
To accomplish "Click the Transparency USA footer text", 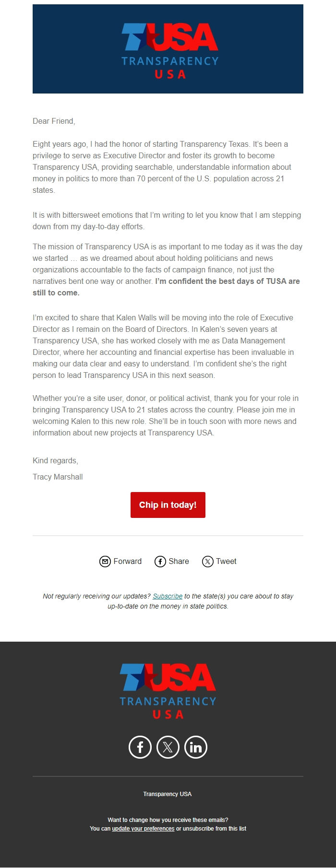I will (x=168, y=794).
